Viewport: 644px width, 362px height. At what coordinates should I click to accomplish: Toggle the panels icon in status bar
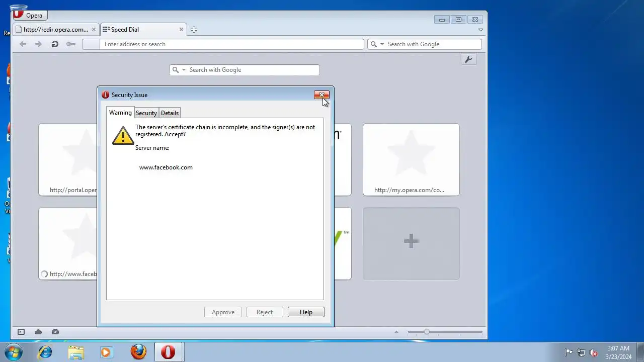pyautogui.click(x=21, y=332)
